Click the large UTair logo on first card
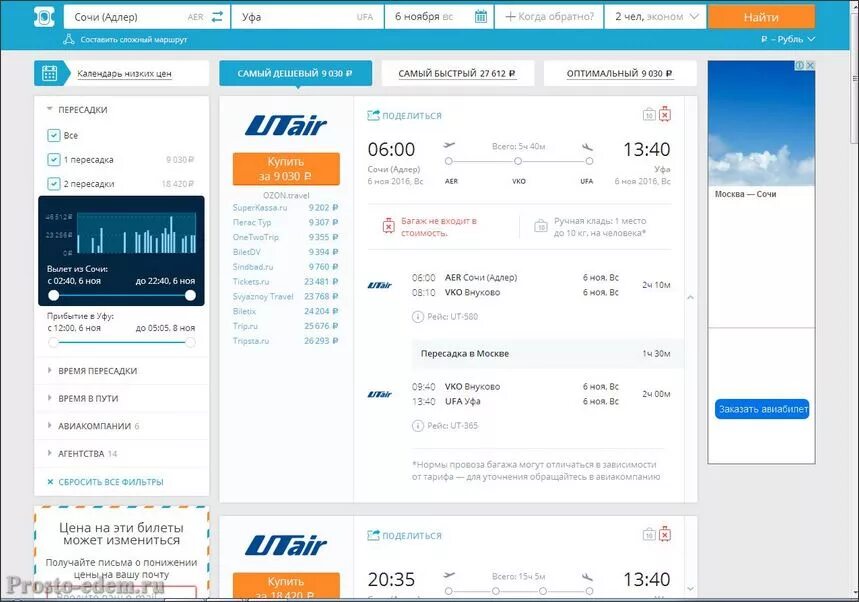Viewport: 859px width, 602px height. (286, 125)
